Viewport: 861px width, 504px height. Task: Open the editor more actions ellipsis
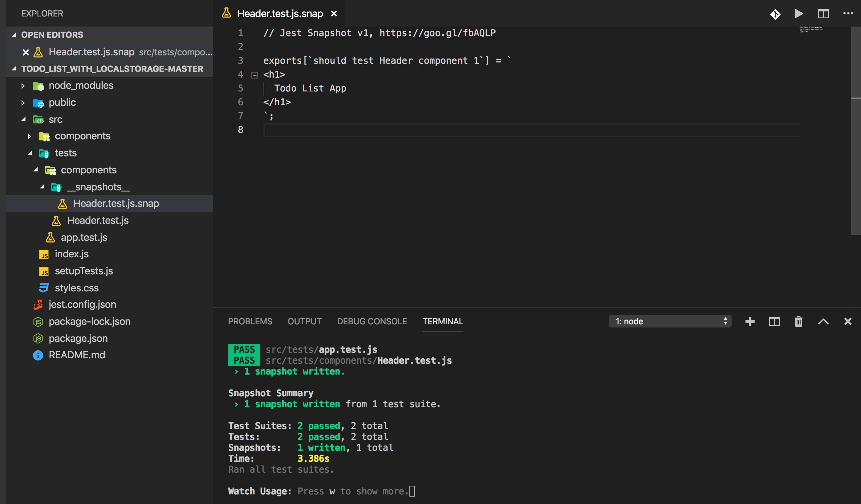pos(848,13)
